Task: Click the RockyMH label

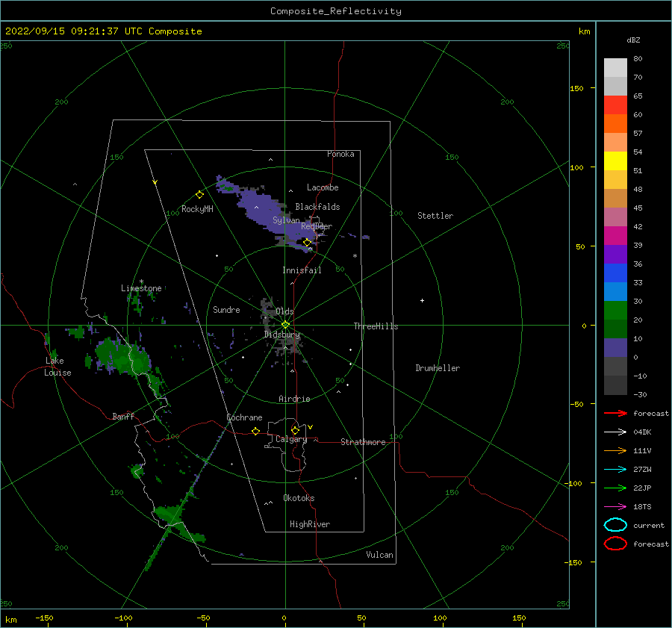Action: 197,209
